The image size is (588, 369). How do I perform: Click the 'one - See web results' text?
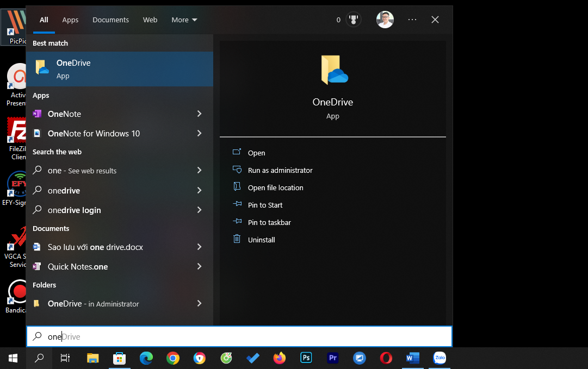[82, 171]
